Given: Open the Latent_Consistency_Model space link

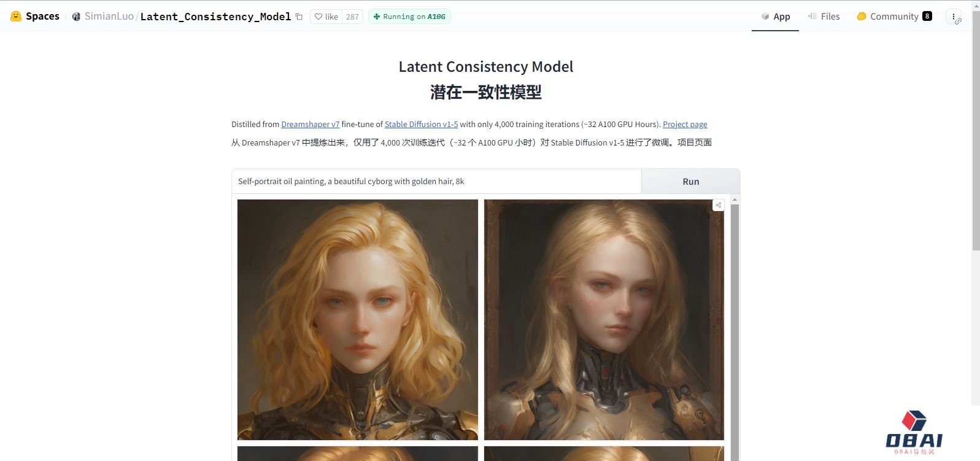Looking at the screenshot, I should (215, 17).
